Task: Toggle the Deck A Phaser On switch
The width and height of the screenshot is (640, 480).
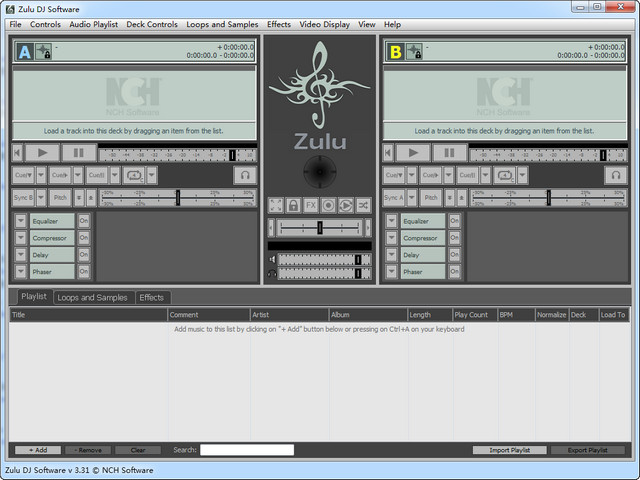Action: [x=84, y=271]
